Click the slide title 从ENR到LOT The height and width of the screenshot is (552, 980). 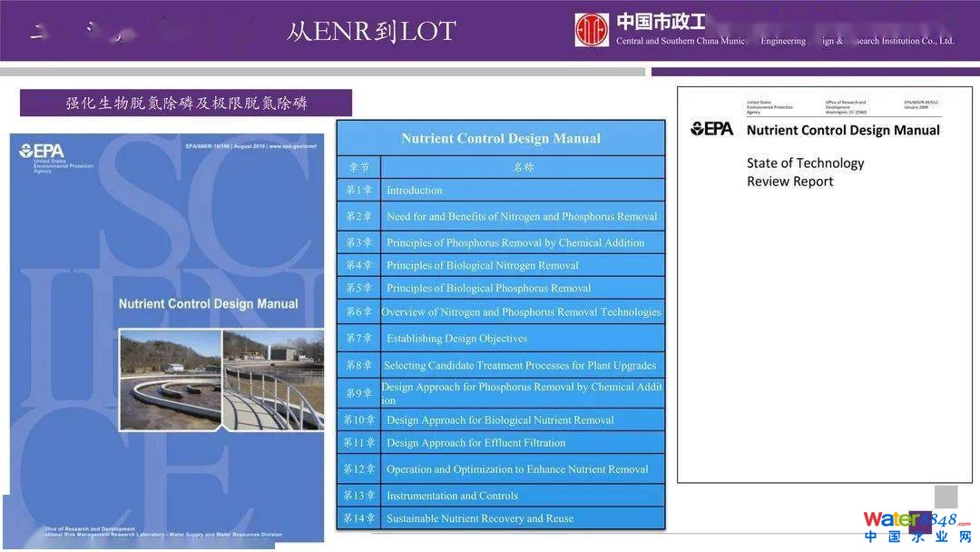tap(370, 32)
